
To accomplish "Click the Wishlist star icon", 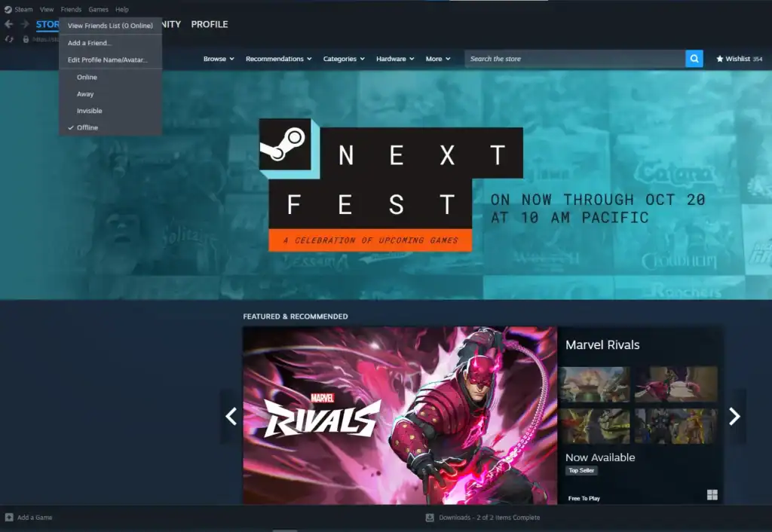I will (720, 59).
